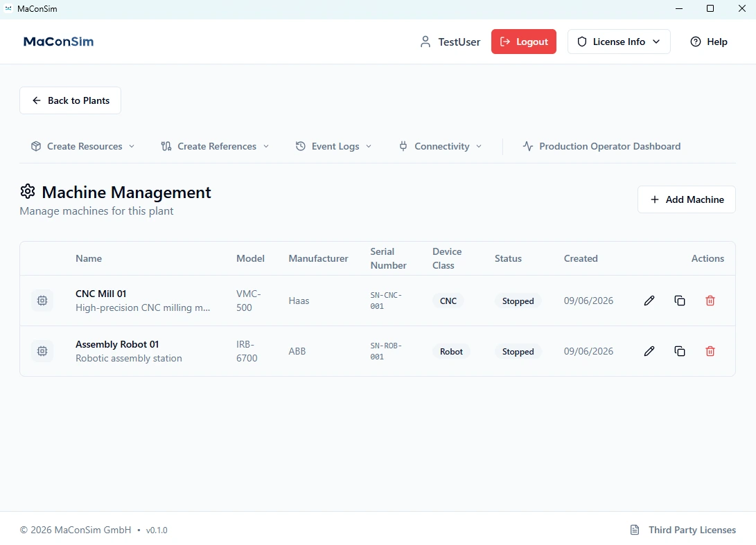Click the Assembly Robot 01 chip icon
This screenshot has height=545, width=756.
[x=42, y=351]
